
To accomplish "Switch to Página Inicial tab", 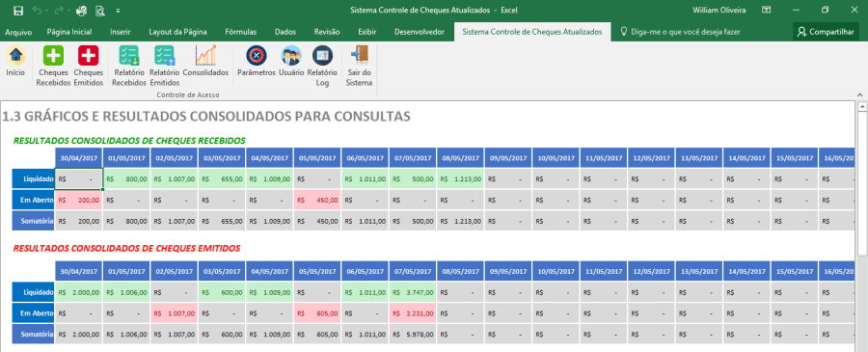I will point(69,32).
